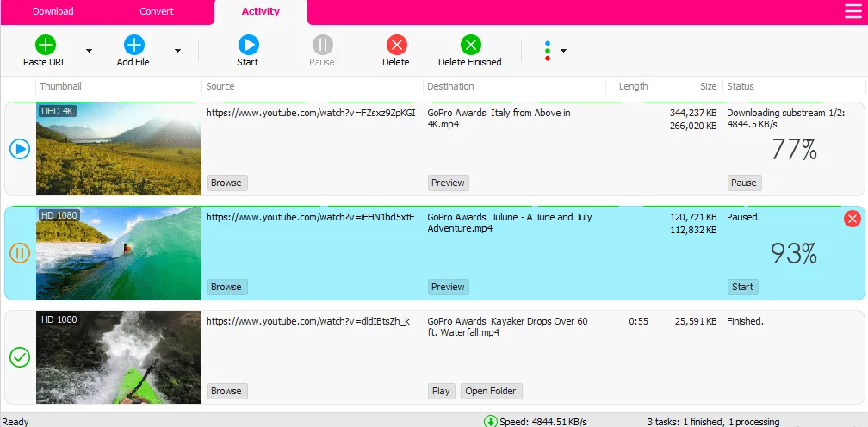Resume the Julune download with Start button
Screen dimensions: 868x427
[x=743, y=287]
